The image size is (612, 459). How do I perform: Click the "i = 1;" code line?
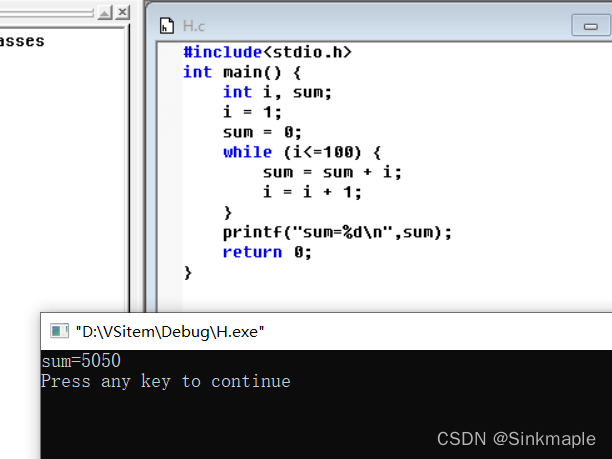tap(252, 112)
